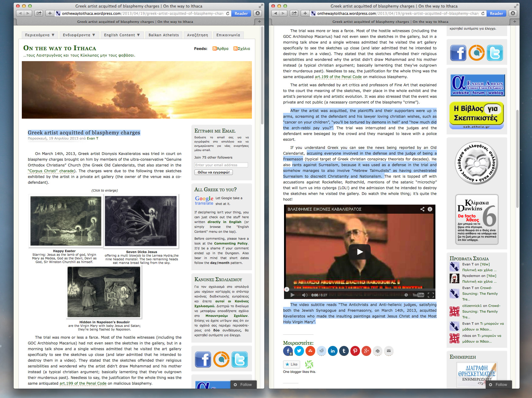Click Reader button in right window

coord(496,13)
